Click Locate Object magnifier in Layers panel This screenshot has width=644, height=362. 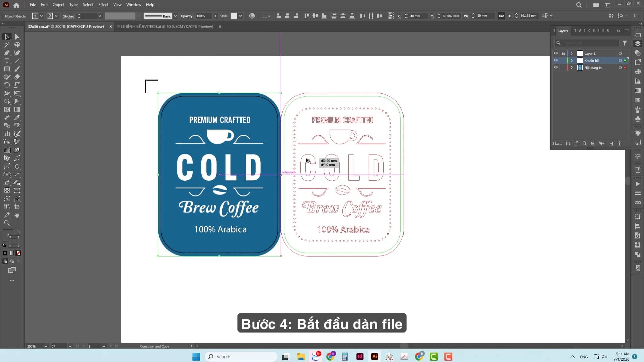585,144
